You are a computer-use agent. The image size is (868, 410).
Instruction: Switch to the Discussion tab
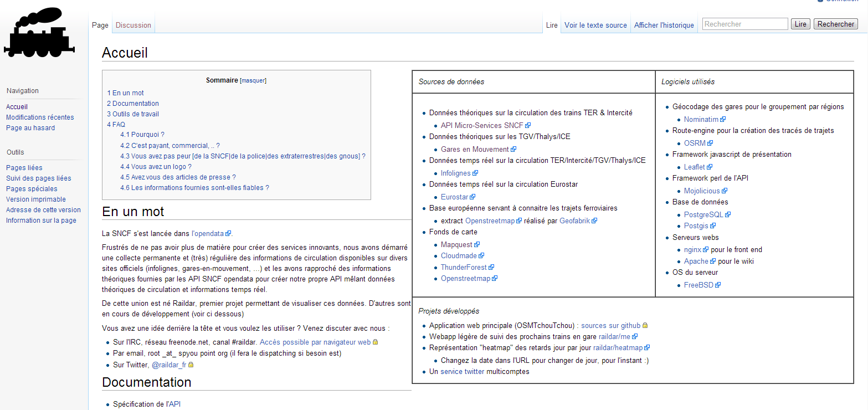pos(133,25)
